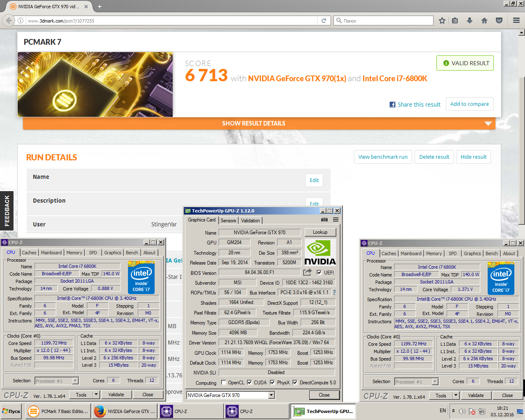
Task: Open Firefox downloads arrow icon
Action: (470, 21)
